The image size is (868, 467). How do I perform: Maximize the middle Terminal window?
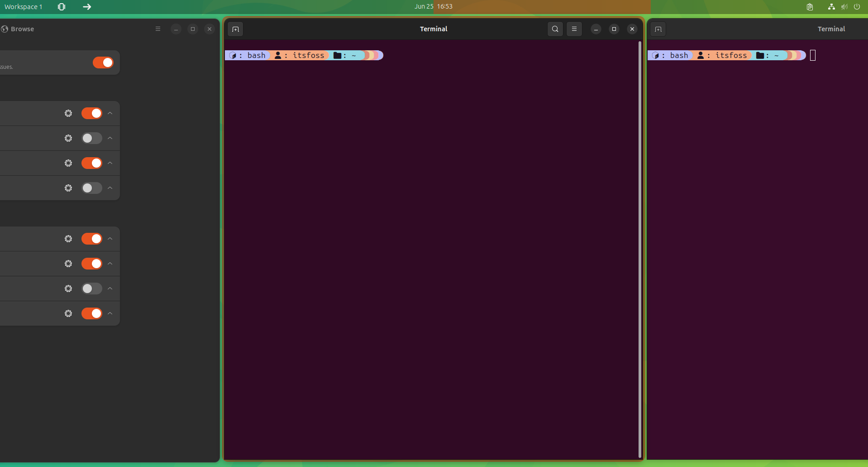coord(614,29)
